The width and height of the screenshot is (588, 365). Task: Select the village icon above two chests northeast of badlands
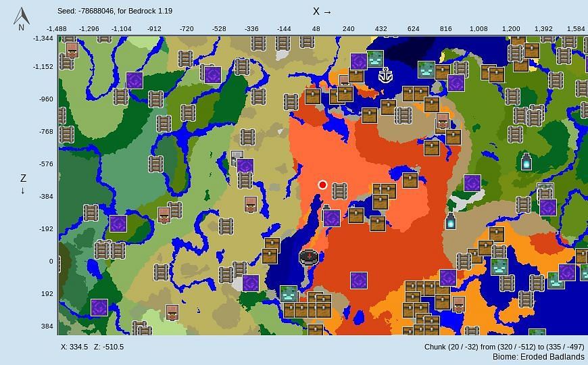point(443,121)
